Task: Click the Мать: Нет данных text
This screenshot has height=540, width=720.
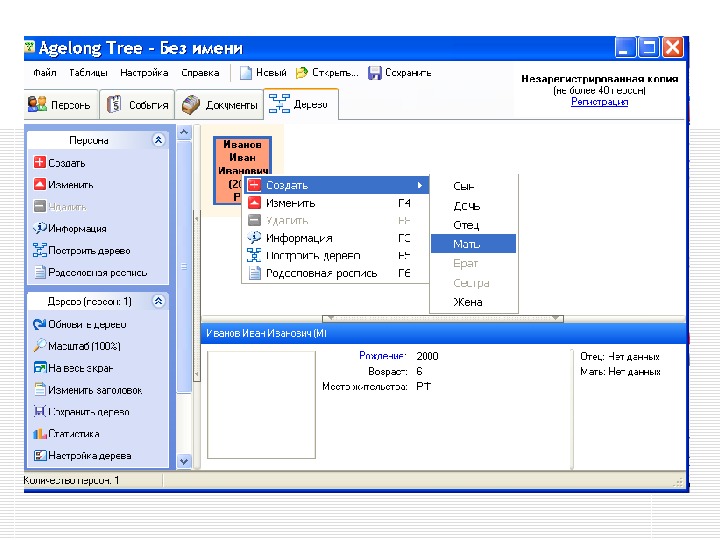Action: coord(620,371)
